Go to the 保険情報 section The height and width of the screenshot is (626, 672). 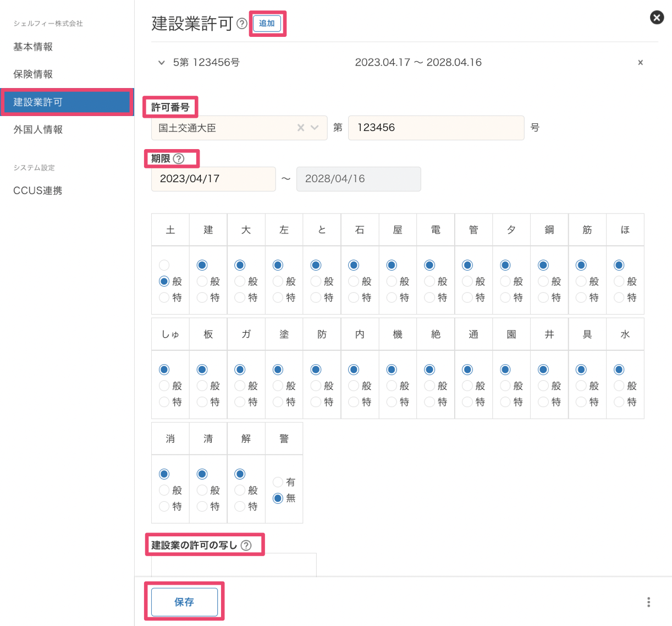pyautogui.click(x=33, y=74)
